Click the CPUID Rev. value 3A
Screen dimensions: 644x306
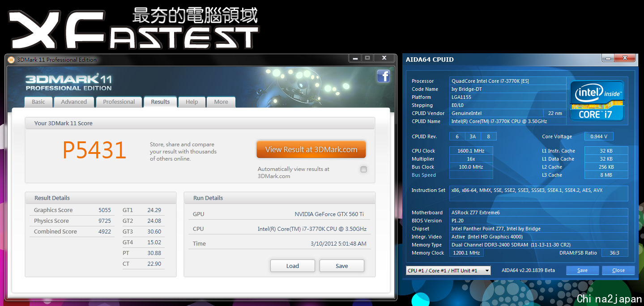tap(473, 136)
